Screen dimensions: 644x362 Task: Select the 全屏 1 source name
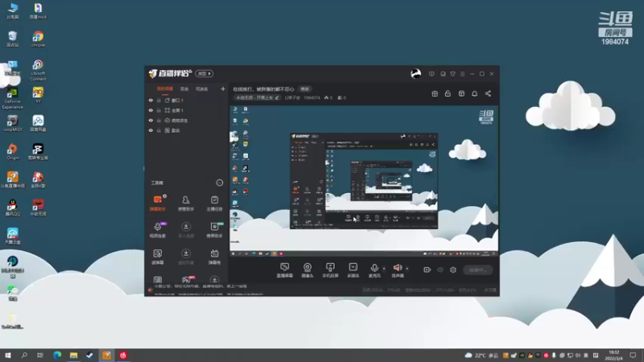tap(177, 110)
